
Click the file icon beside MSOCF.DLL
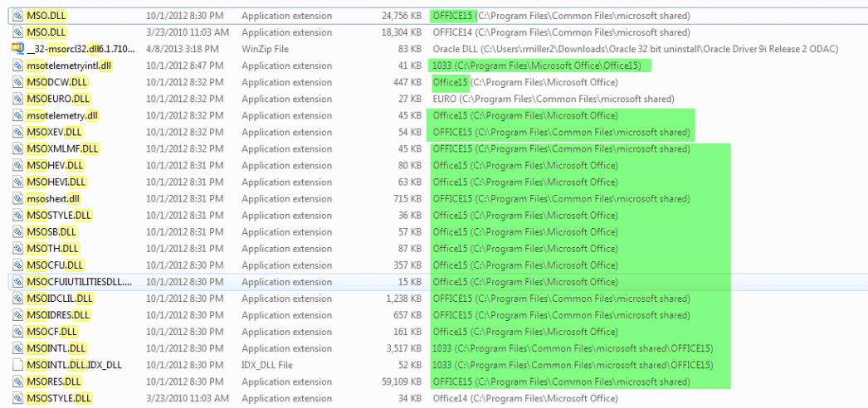(17, 332)
